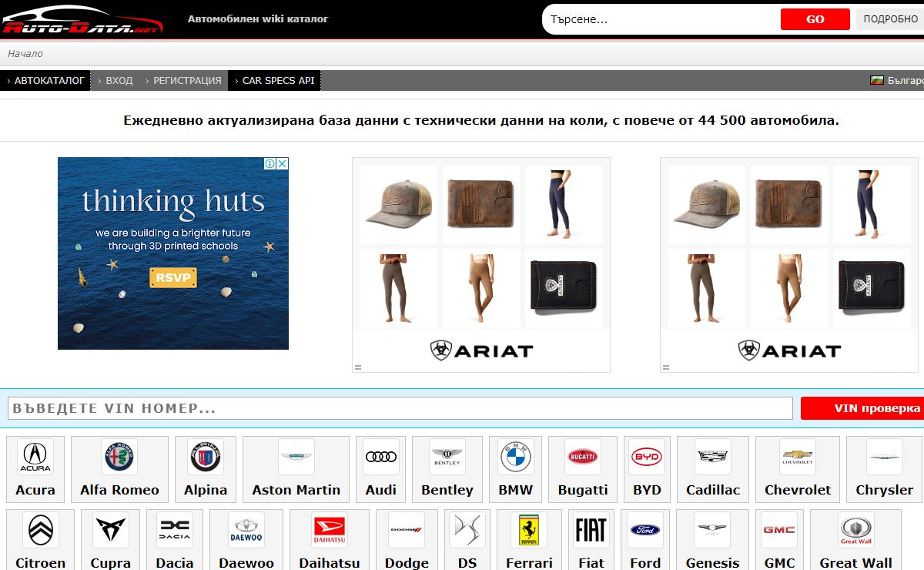Image resolution: width=924 pixels, height=570 pixels.
Task: Go to Auto-Data.net home via logo
Action: point(82,20)
